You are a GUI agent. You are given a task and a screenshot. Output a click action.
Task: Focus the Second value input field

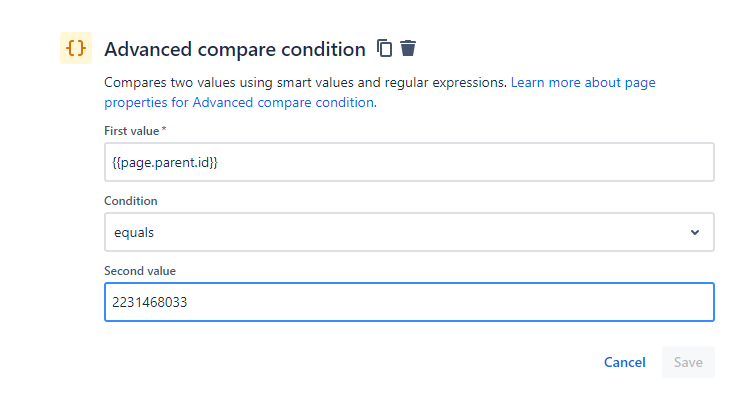pyautogui.click(x=409, y=302)
